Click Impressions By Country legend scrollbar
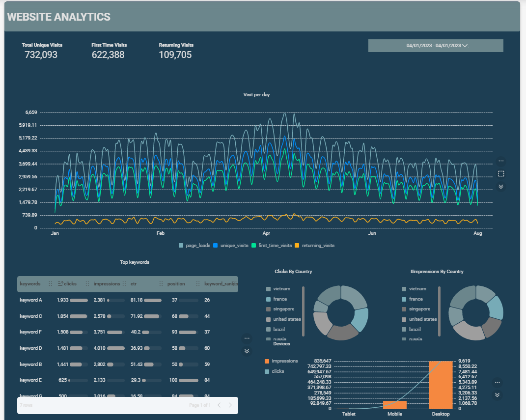526x420 pixels. (439, 311)
